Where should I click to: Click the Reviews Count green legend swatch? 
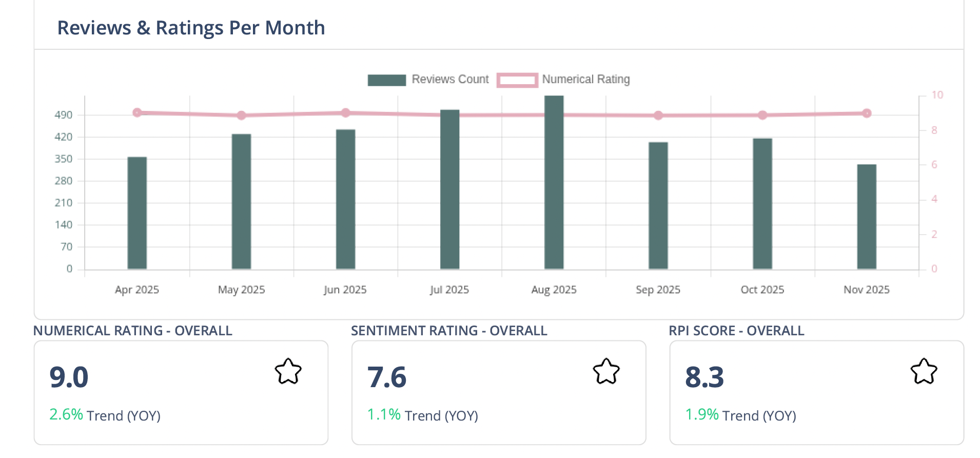coord(387,80)
